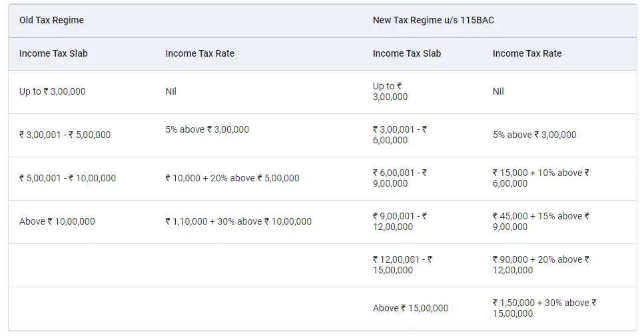The image size is (644, 336).
Task: Click the ₹ 10,000 + 20% above ₹ 5,00,000 rate
Action: click(232, 178)
